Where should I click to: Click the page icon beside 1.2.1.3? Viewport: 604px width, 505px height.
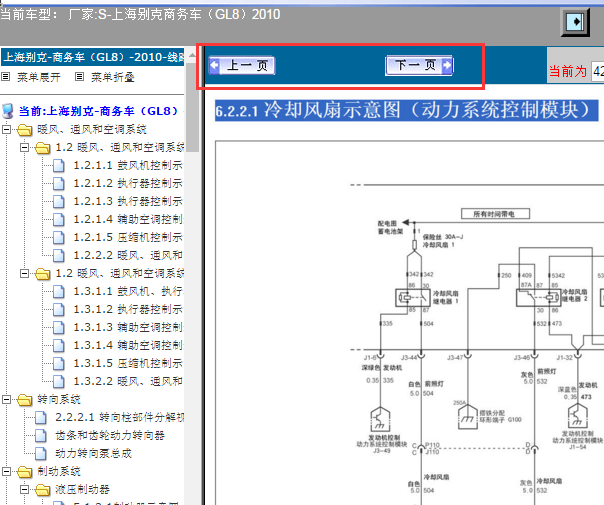coord(59,201)
